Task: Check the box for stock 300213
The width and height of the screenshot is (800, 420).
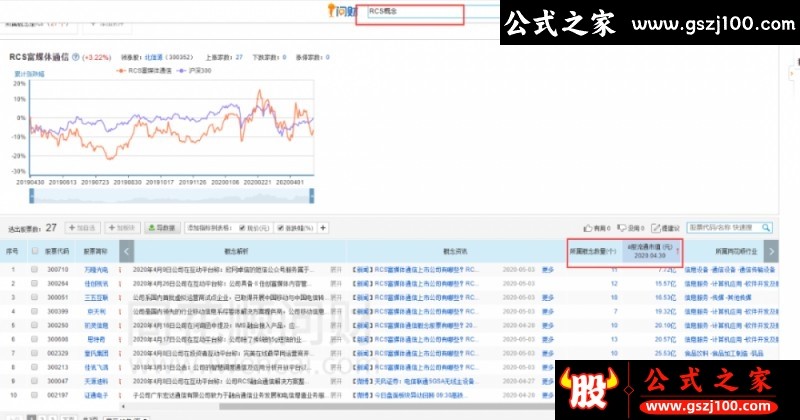Action: click(x=34, y=367)
